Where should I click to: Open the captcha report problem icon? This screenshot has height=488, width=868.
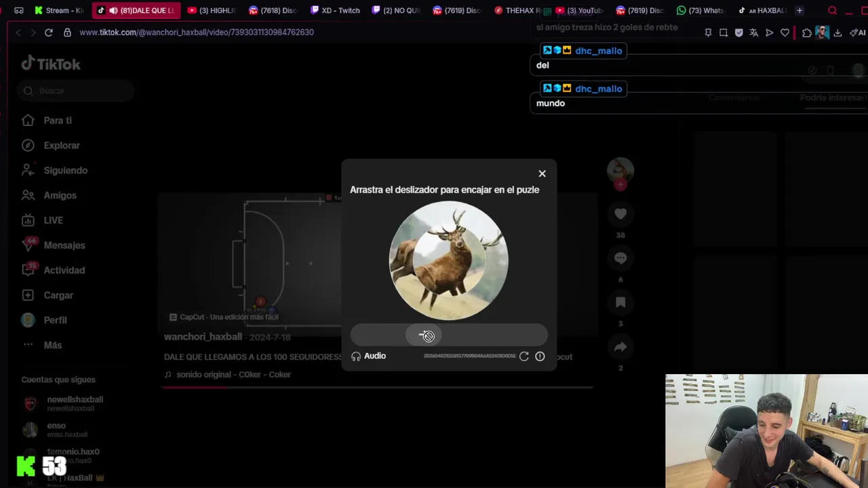click(540, 356)
